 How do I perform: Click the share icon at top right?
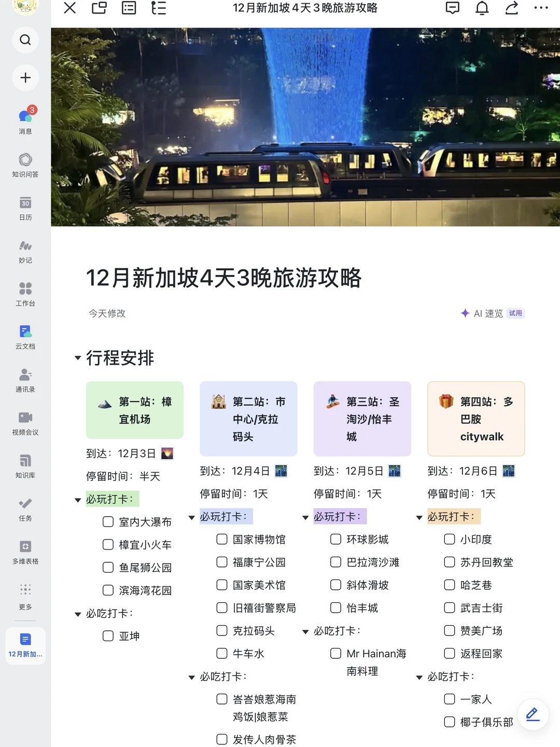click(x=511, y=8)
